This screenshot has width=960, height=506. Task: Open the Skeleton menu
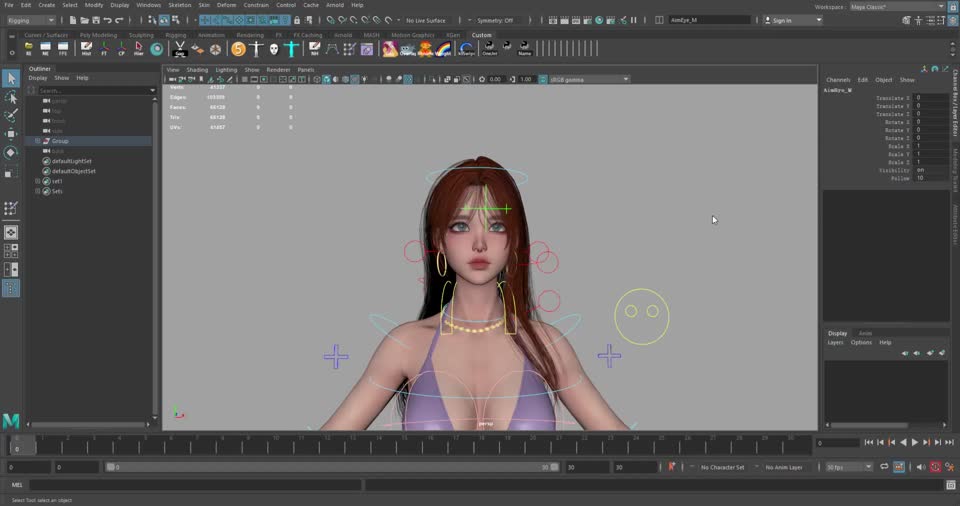pos(179,5)
